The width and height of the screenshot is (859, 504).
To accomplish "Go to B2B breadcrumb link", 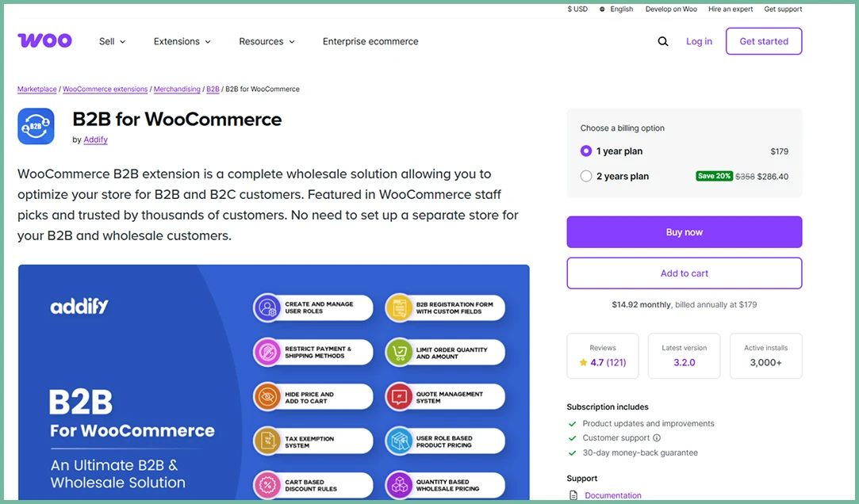I will click(213, 90).
